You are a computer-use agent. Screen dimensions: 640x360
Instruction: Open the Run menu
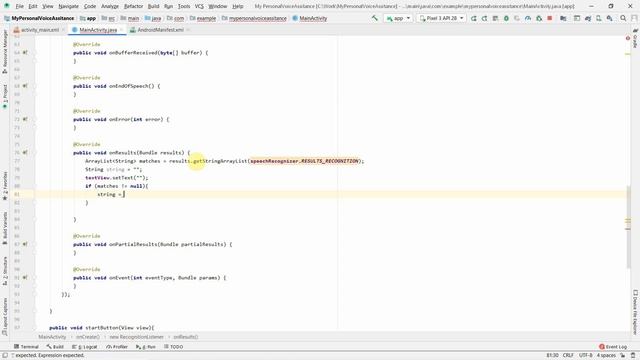(x=169, y=6)
